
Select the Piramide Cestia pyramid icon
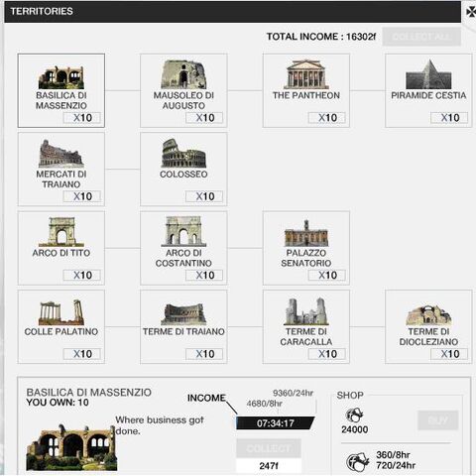(x=428, y=74)
